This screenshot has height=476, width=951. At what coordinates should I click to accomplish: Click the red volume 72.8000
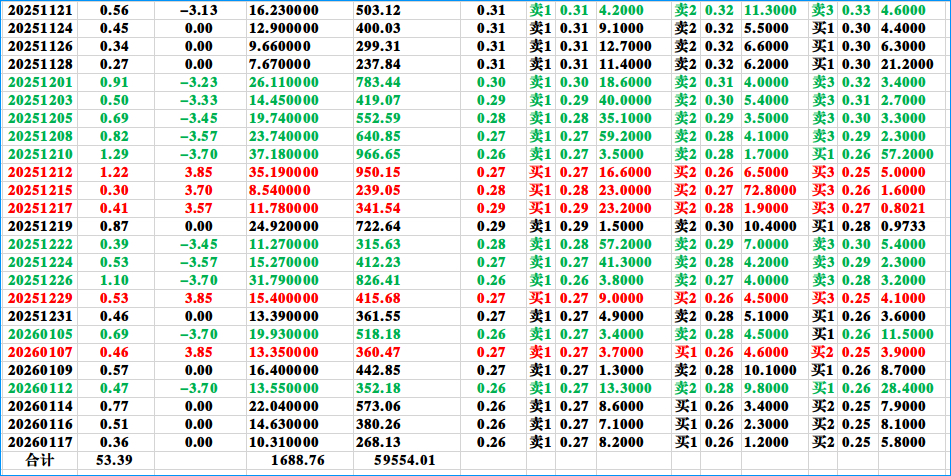[x=770, y=190]
